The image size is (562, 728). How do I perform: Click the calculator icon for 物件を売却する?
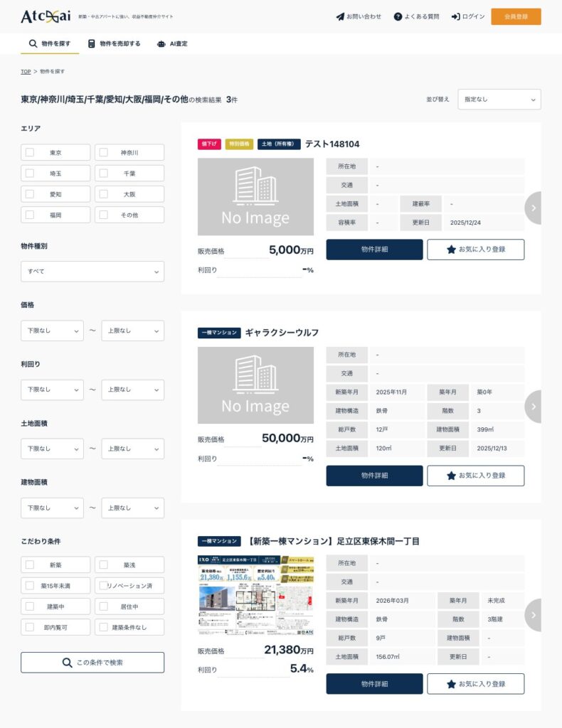(91, 43)
